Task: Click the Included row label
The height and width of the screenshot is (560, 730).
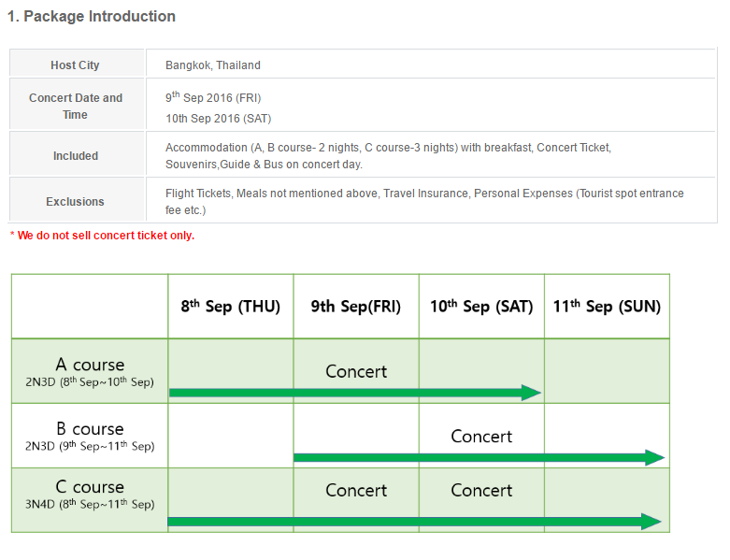Action: pyautogui.click(x=76, y=156)
